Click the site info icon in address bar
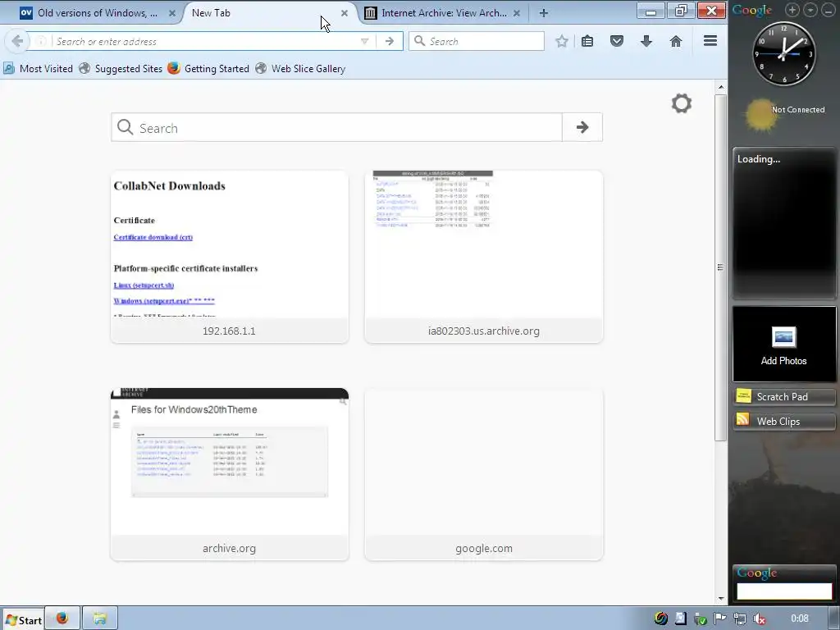The image size is (840, 630). pos(41,41)
